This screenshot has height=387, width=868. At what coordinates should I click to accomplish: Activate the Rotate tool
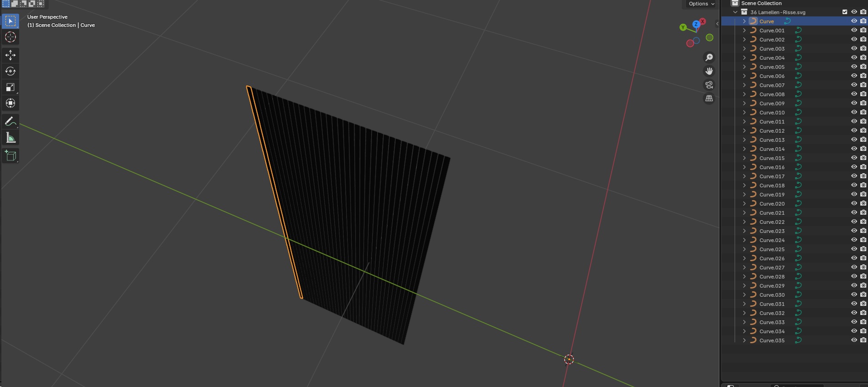[x=10, y=71]
